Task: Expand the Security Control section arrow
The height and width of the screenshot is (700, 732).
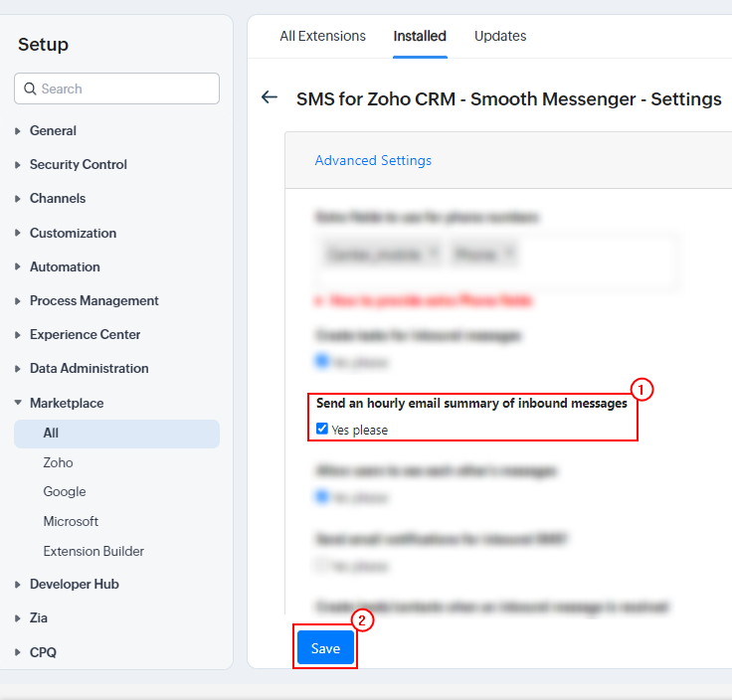Action: click(x=18, y=165)
